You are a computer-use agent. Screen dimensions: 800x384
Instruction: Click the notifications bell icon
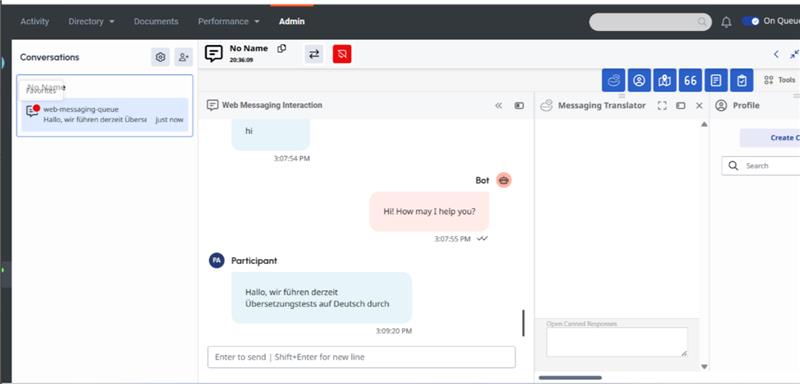pyautogui.click(x=727, y=22)
